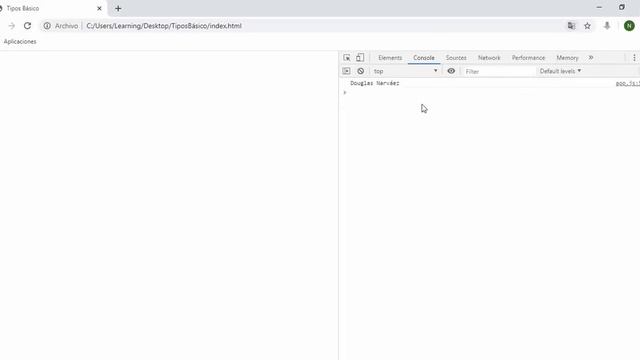Click the Douglas Narváez log entry
This screenshot has height=360, width=640.
(375, 83)
